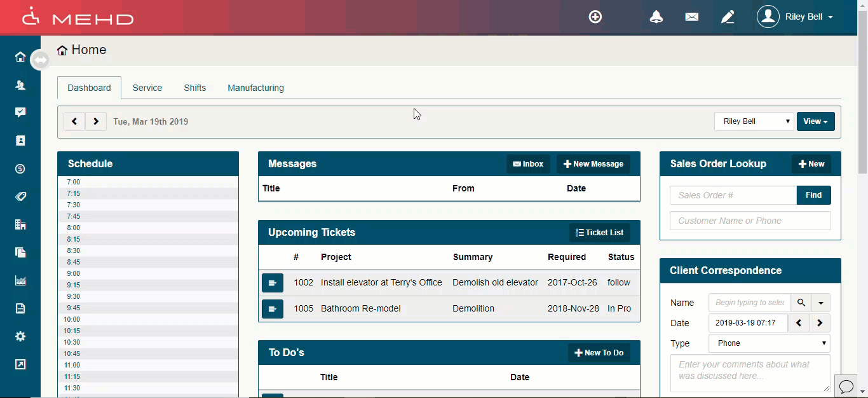Click the 'Bathroom Re-model' project cell
Viewport: 868px width, 398px height.
tap(361, 309)
